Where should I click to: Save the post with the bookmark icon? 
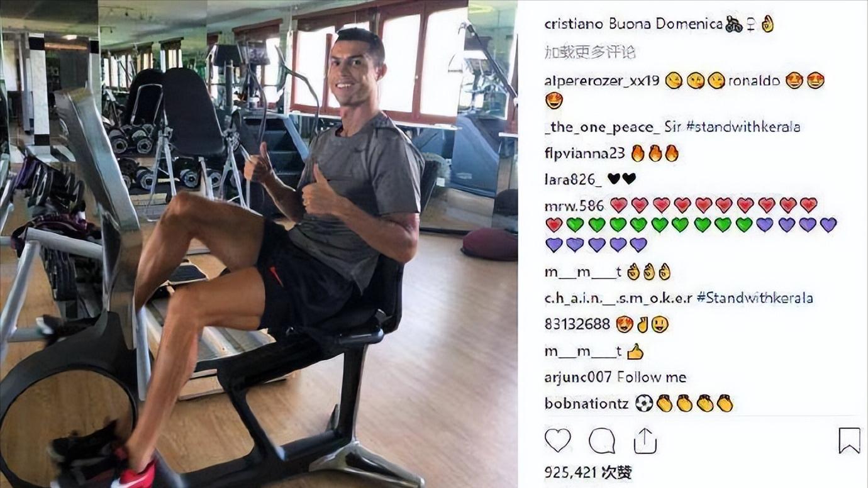click(849, 440)
